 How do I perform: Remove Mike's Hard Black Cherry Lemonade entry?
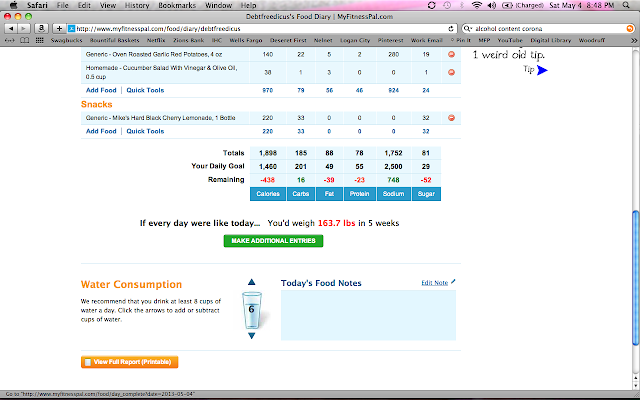click(x=451, y=118)
